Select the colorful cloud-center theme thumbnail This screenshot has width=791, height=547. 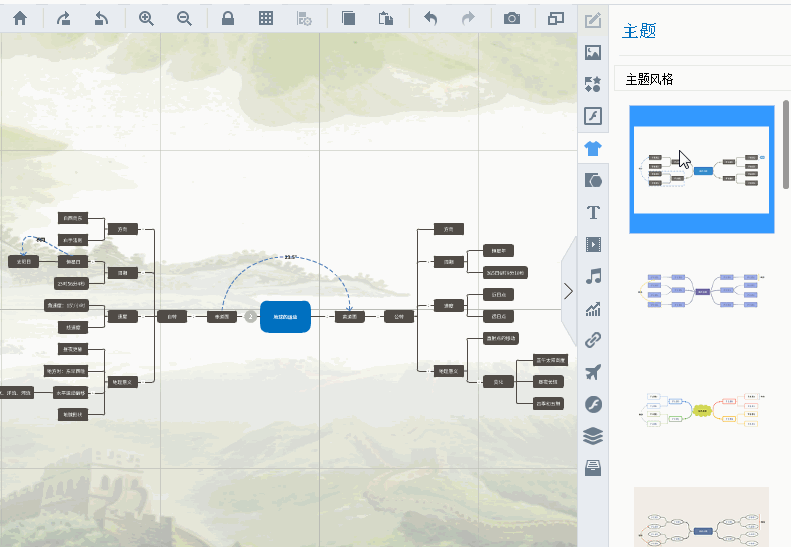[x=702, y=410]
